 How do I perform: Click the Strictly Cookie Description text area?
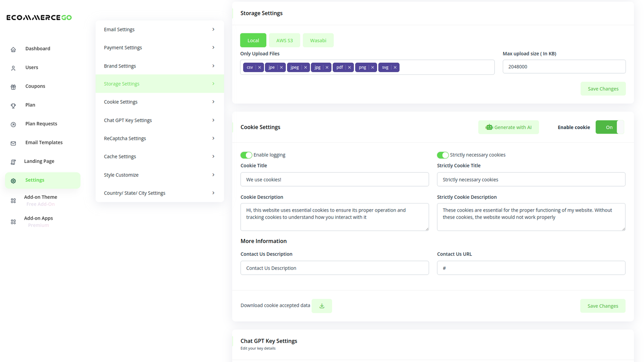tap(531, 217)
